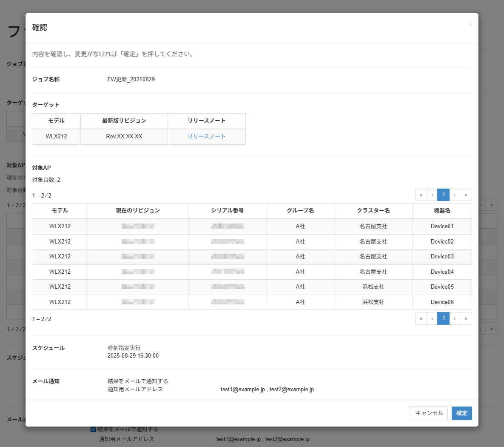Go to previous page using the ‹ icon

tap(432, 195)
